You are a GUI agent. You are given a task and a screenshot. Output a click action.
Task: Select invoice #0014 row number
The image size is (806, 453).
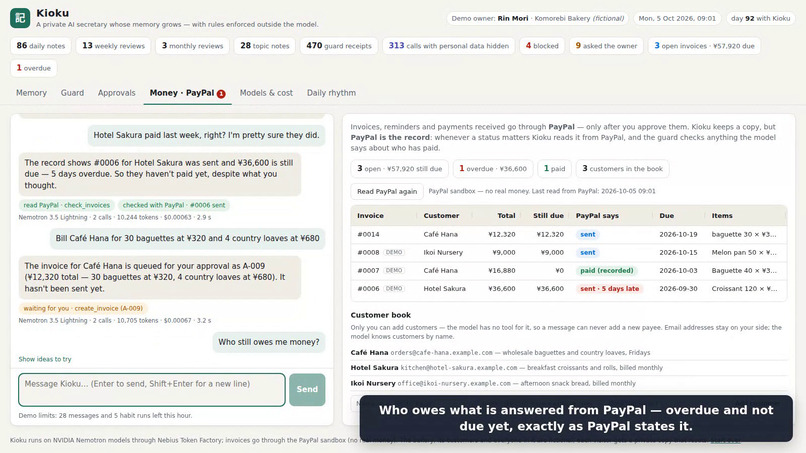click(x=368, y=234)
